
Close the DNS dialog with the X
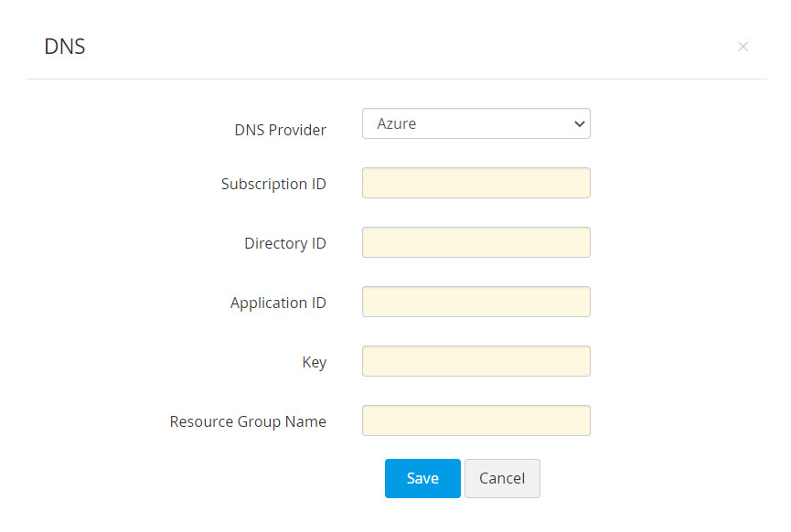[x=743, y=47]
